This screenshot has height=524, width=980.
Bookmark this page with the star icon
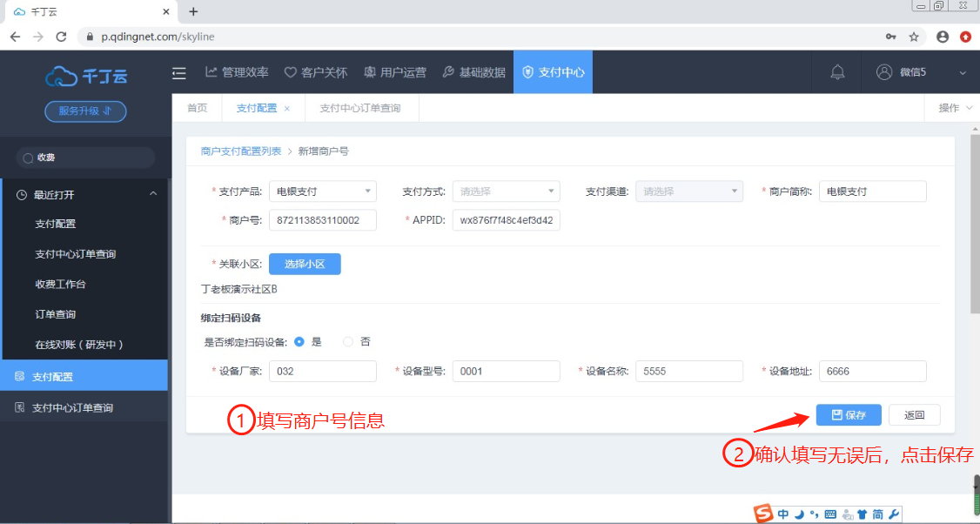[914, 37]
